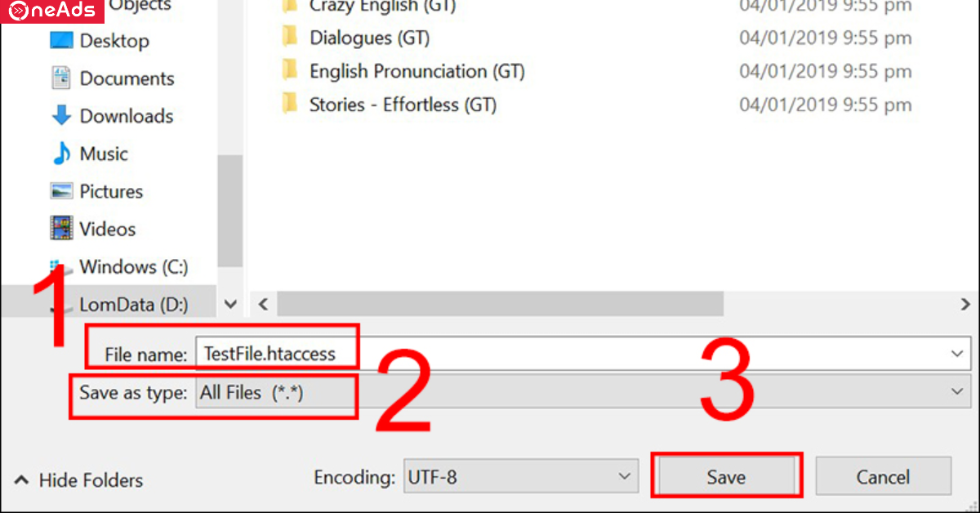
Task: Open the Save as type dropdown
Action: coord(580,392)
